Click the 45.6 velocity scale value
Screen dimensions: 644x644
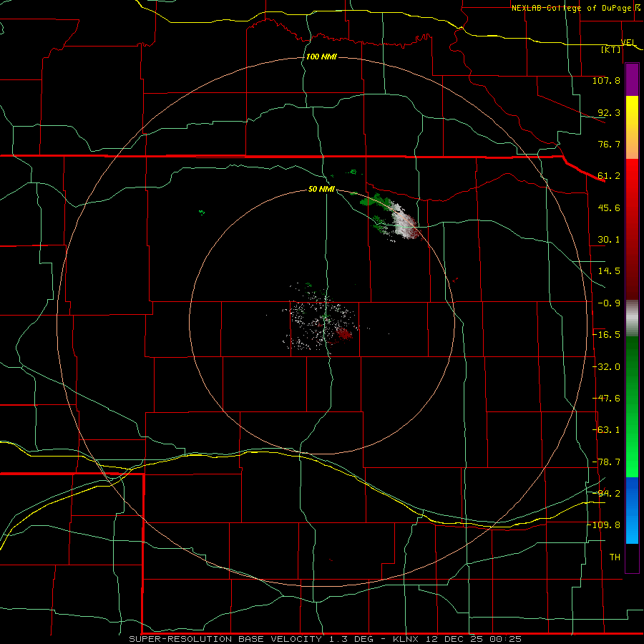point(609,208)
